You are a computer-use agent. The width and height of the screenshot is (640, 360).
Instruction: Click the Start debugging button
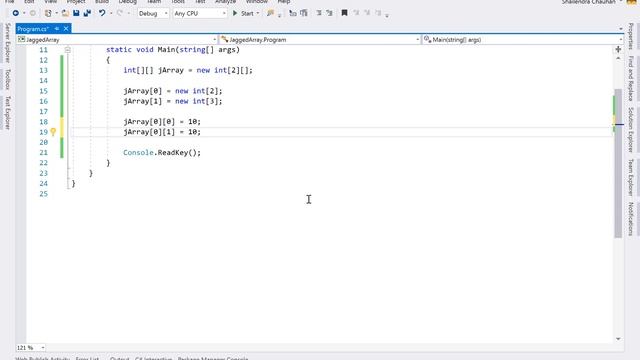click(x=243, y=13)
